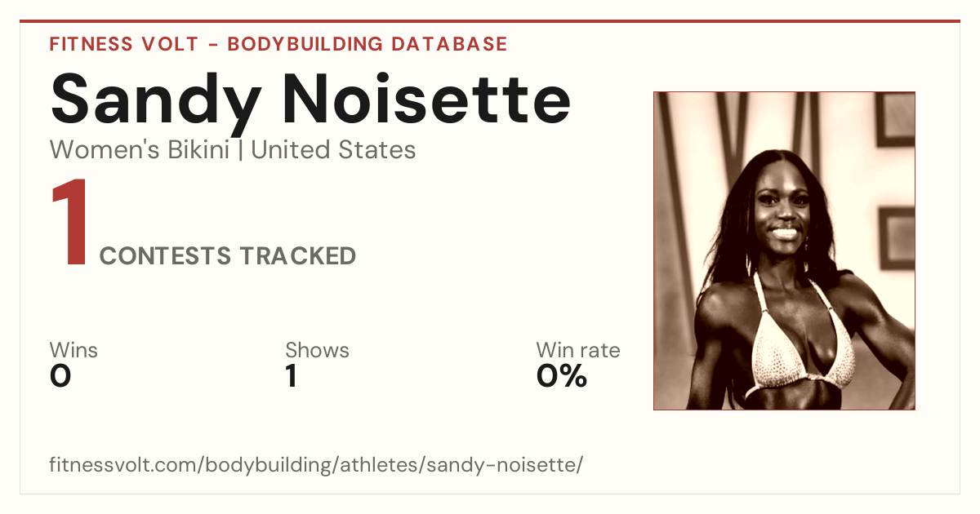Select the United States country text
The width and height of the screenshot is (980, 514).
(x=333, y=150)
